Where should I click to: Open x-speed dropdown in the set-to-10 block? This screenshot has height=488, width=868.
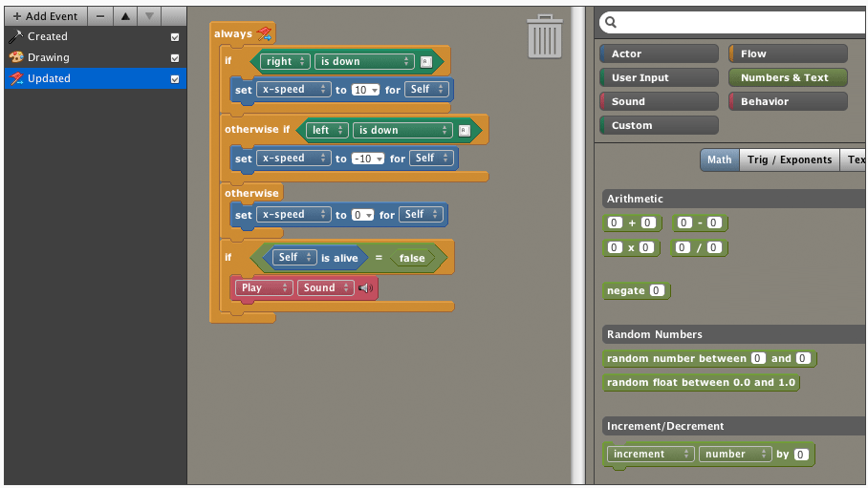293,89
